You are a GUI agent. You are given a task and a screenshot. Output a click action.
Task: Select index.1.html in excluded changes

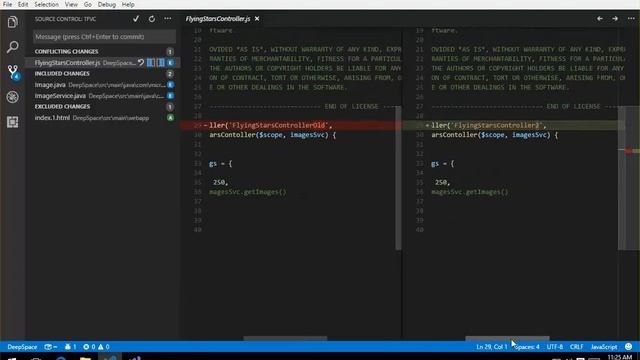tap(52, 118)
